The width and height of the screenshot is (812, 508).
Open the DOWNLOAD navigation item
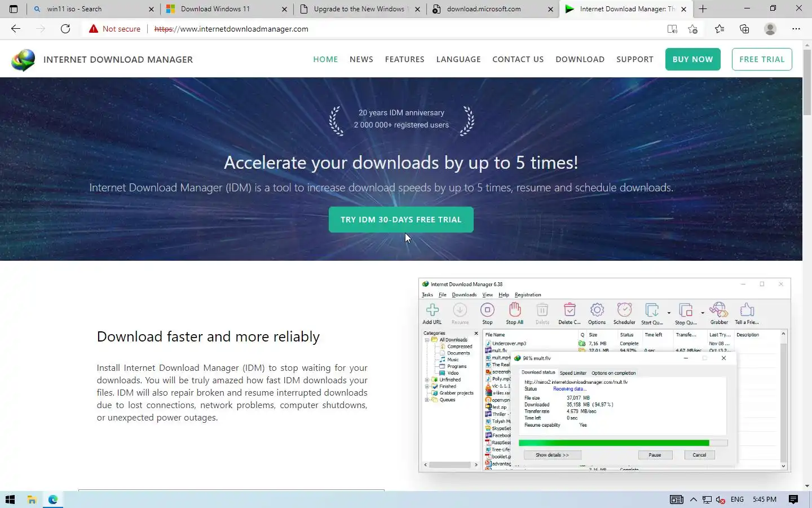580,59
